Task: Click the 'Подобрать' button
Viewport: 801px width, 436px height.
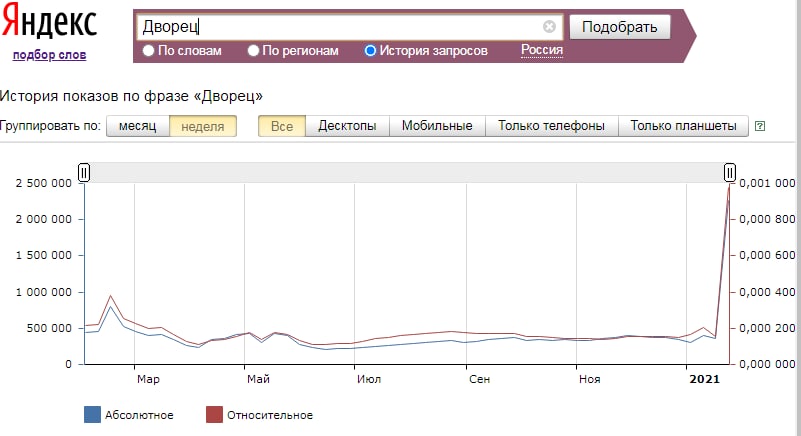Action: click(619, 27)
